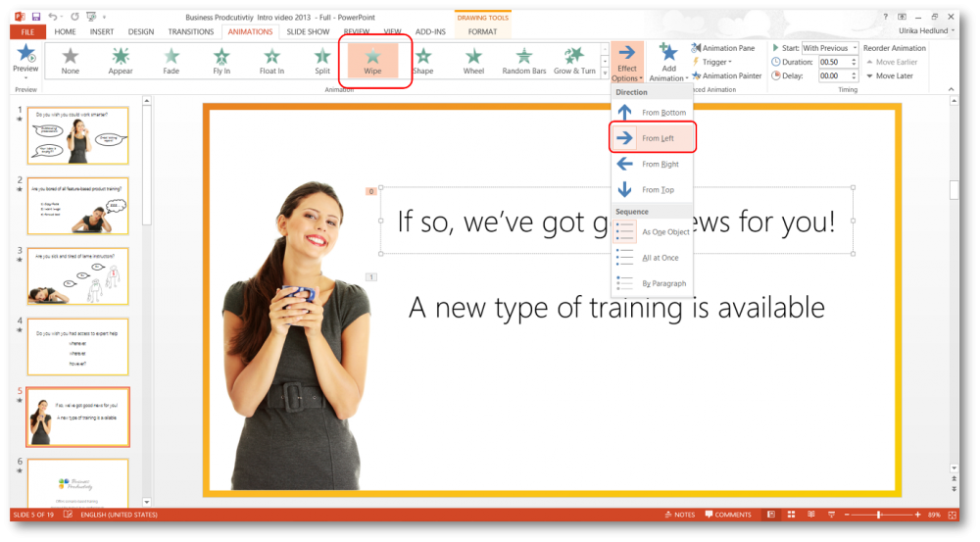Select slide 3 thumbnail in panel

point(77,275)
